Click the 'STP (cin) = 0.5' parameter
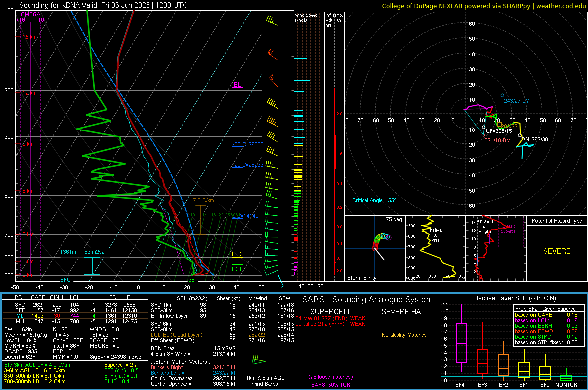This screenshot has width=588, height=390. 121,370
